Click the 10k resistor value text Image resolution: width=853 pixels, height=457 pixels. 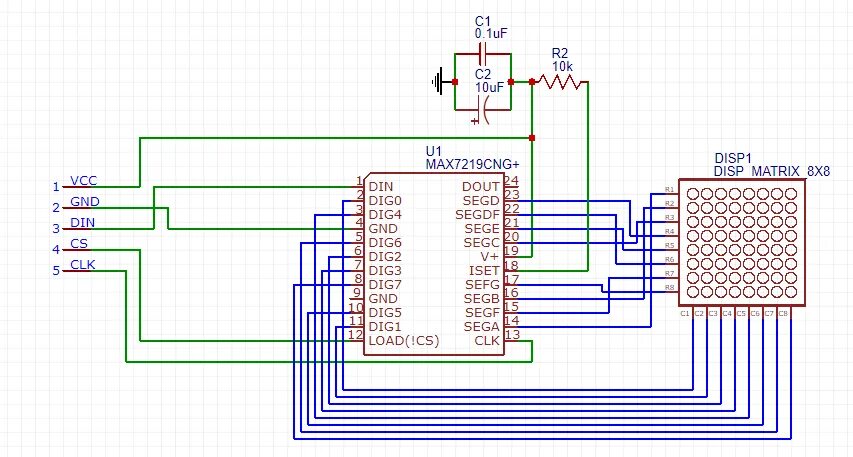[x=562, y=66]
